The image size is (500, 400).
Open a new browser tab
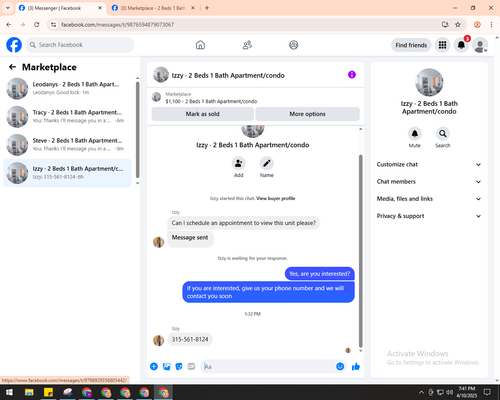click(207, 8)
